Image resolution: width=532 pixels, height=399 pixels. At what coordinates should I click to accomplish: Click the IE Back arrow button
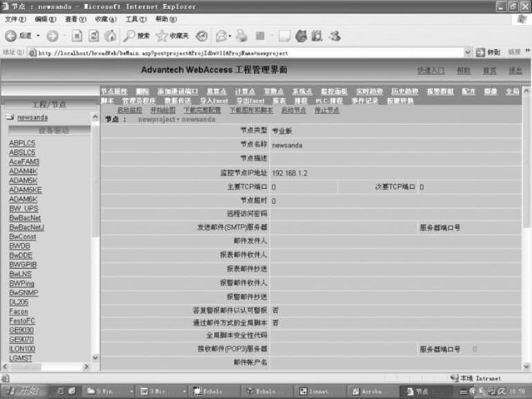click(10, 35)
